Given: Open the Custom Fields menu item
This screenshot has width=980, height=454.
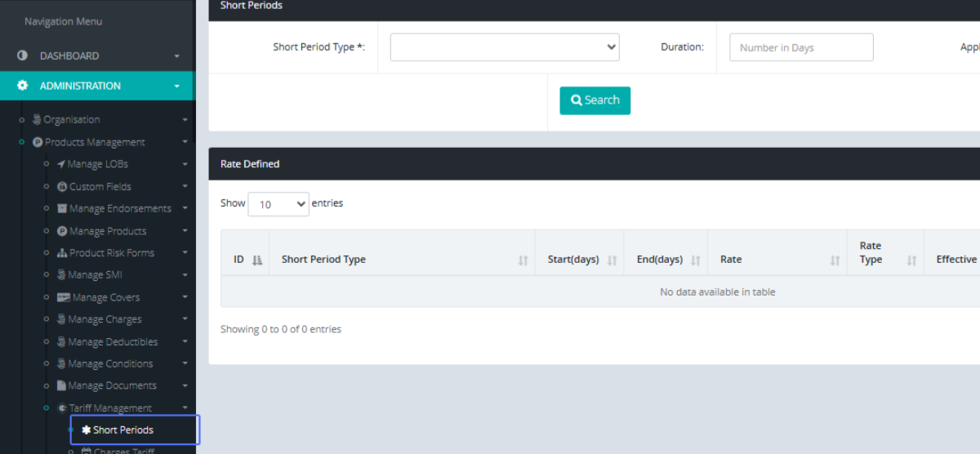Looking at the screenshot, I should 100,187.
